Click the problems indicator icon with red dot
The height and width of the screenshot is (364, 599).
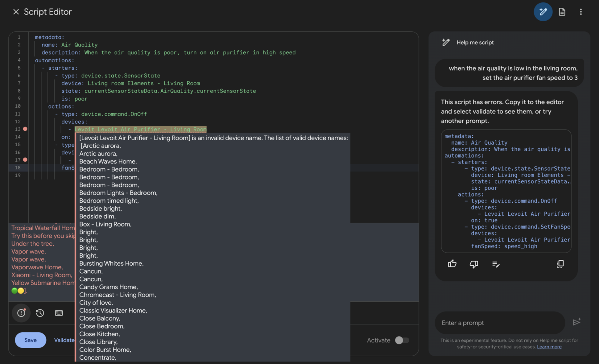(x=21, y=313)
